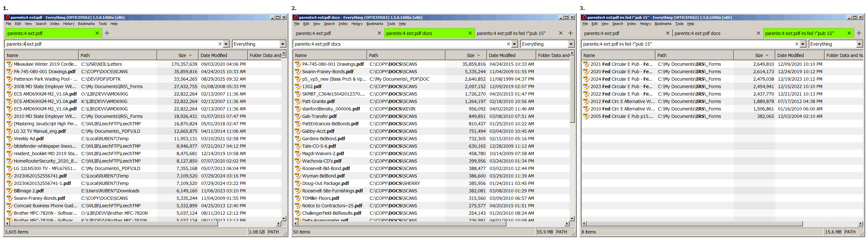Screen dimensions: 868x240
Task: Click vertical scrollbar thumb in window 2
Action: [x=572, y=89]
